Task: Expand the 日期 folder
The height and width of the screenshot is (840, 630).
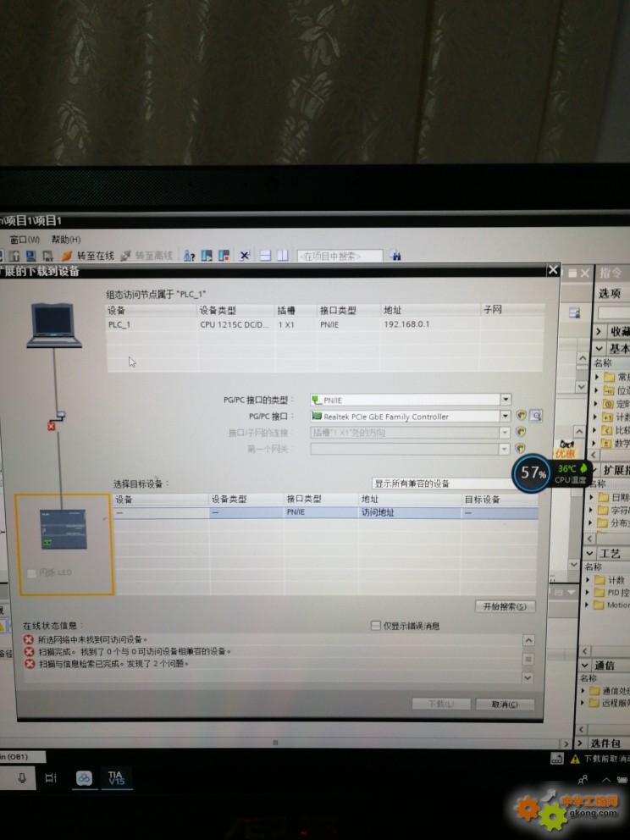Action: [x=592, y=497]
